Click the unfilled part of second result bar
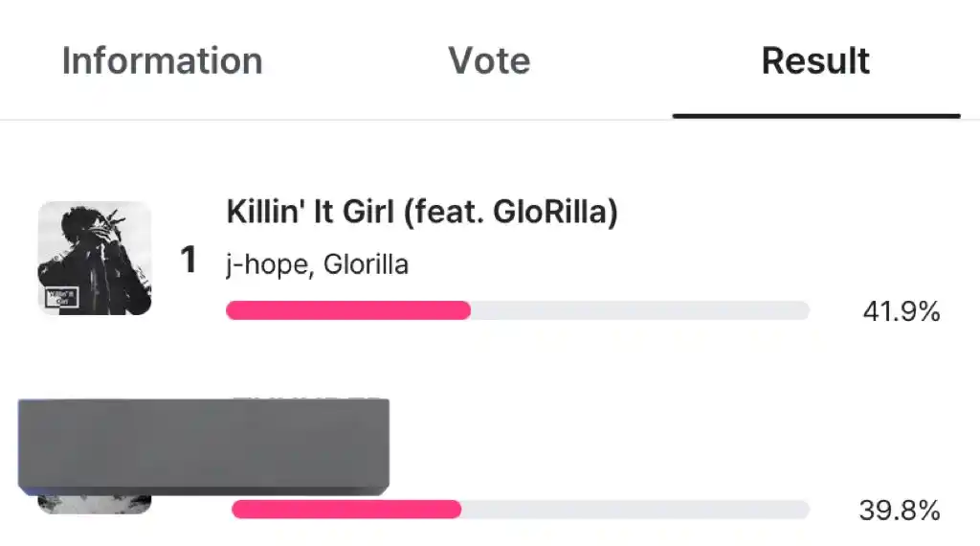The width and height of the screenshot is (980, 546). click(635, 509)
